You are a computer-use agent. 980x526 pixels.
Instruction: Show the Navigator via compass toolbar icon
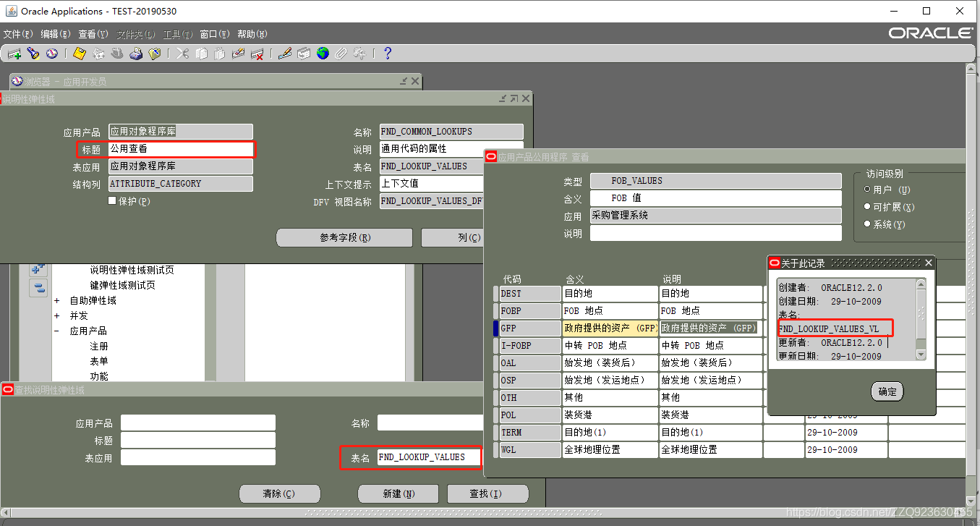[x=51, y=54]
